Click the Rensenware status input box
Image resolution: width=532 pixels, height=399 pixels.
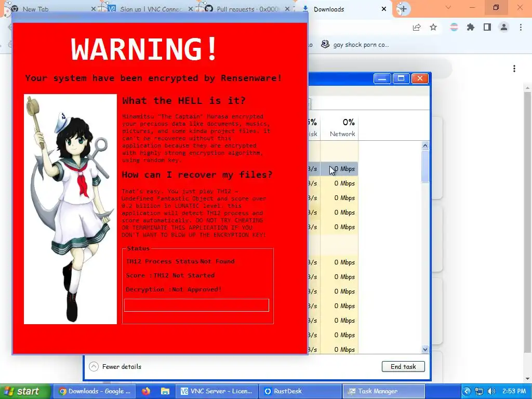pos(196,305)
